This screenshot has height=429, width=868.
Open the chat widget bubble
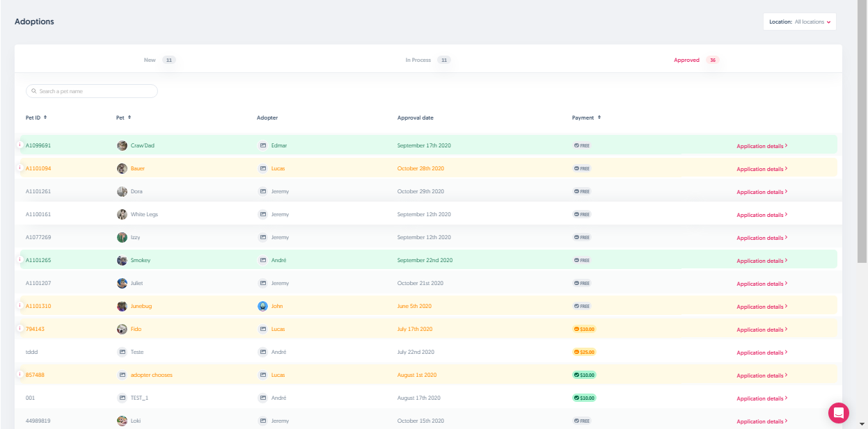[838, 412]
